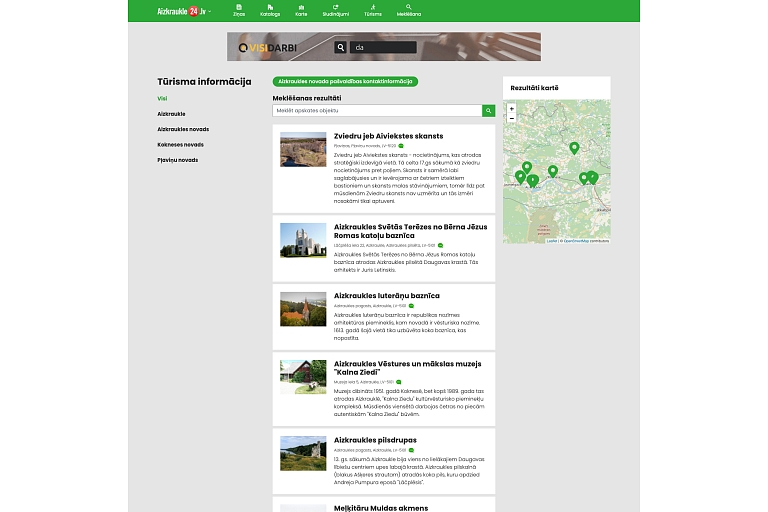
Task: Select the Aizkraukles novads filter
Action: [183, 129]
